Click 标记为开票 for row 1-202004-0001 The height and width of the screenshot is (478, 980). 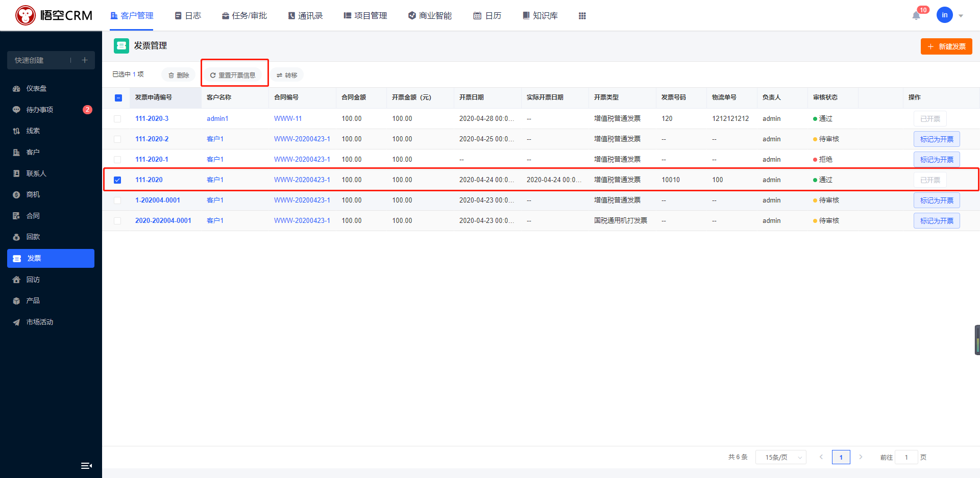coord(937,200)
